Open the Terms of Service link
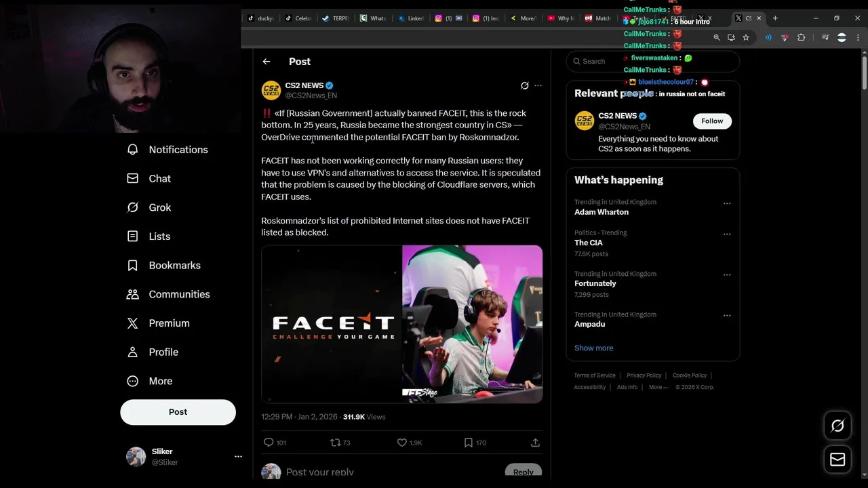The height and width of the screenshot is (488, 868). [595, 375]
